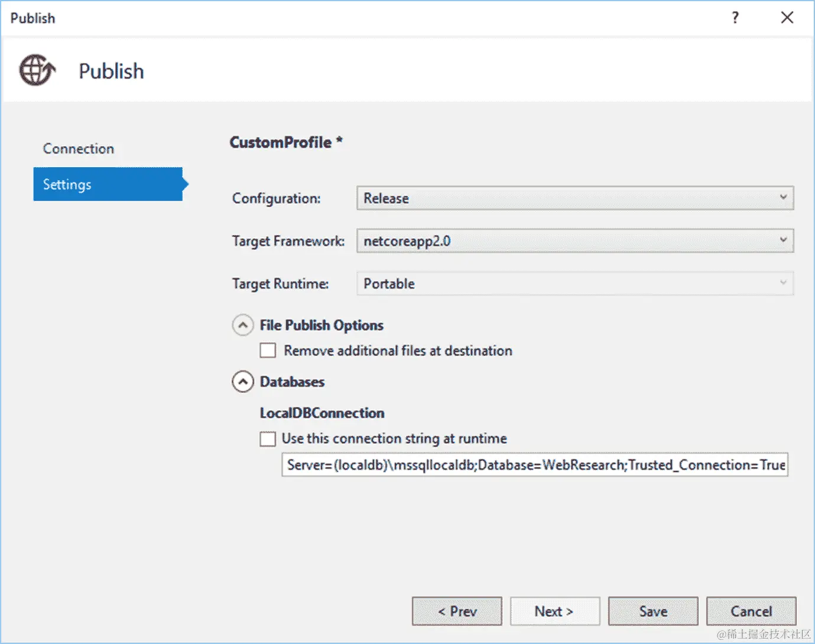Check Use this connection string at runtime
The height and width of the screenshot is (644, 815).
pyautogui.click(x=268, y=439)
